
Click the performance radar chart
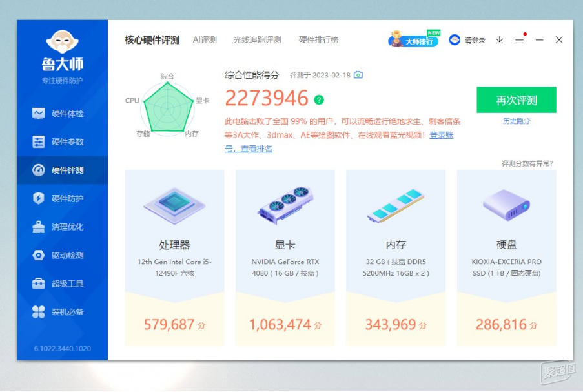tap(168, 108)
